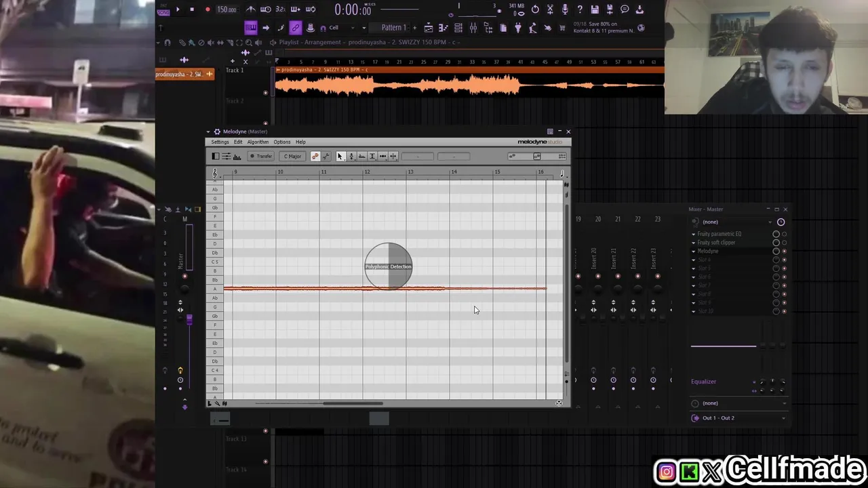Screen dimensions: 868x488
Task: Click the 150.000 tempo field
Action: pyautogui.click(x=227, y=9)
